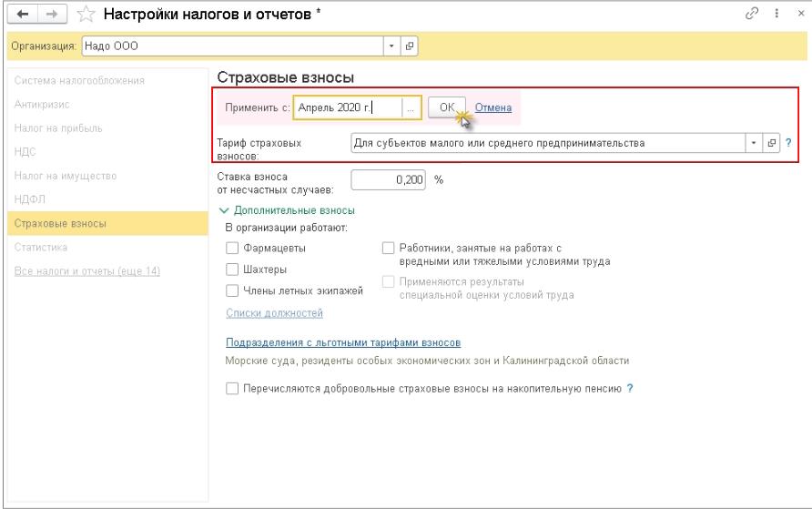Viewport: 812px width, 509px height.
Task: Open Налог на имущество section
Action: 66,176
